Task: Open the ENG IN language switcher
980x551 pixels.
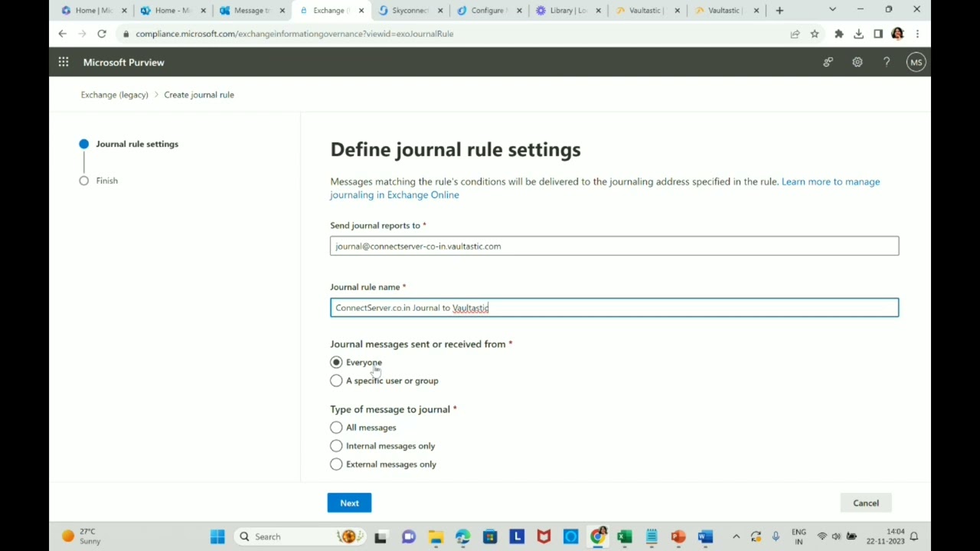Action: (x=799, y=536)
